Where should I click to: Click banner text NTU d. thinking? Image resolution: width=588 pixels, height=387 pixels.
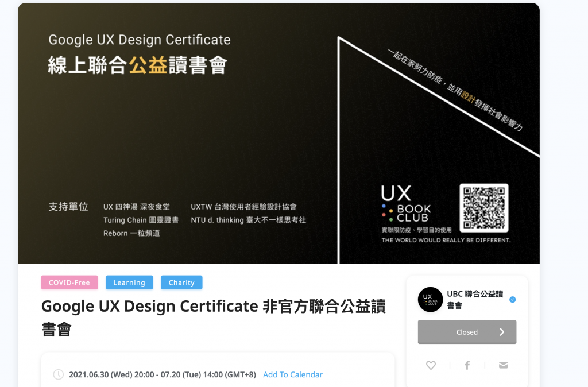click(x=248, y=220)
